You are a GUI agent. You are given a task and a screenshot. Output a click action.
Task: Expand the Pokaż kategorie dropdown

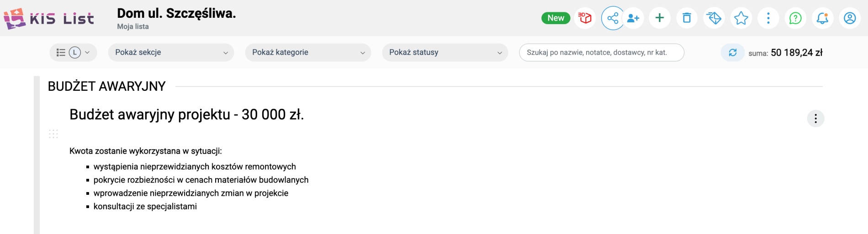[x=308, y=52]
